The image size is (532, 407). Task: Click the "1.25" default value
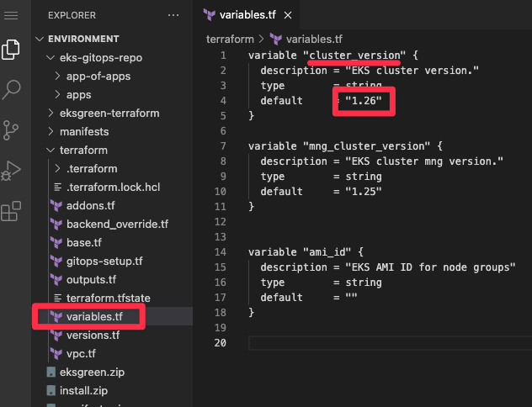click(x=364, y=192)
